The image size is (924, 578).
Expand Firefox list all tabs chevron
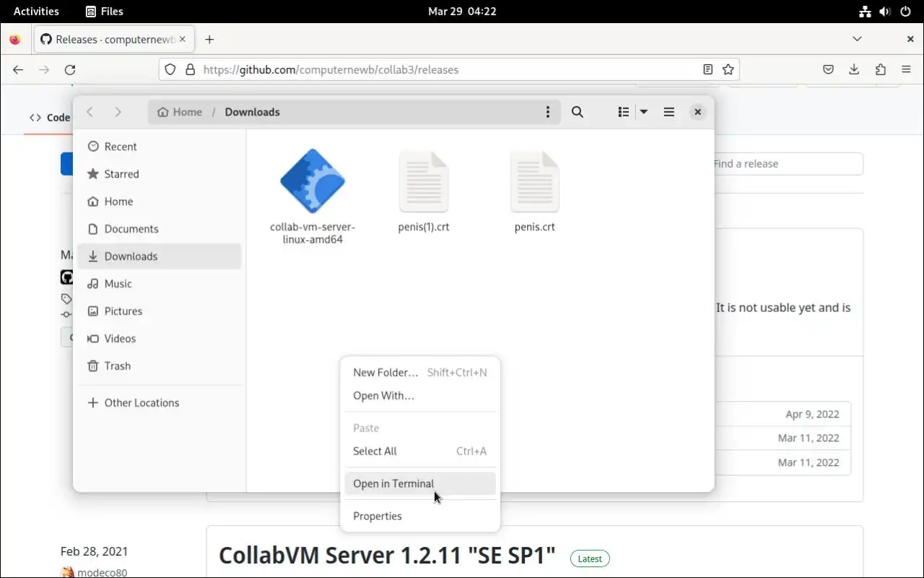(857, 39)
